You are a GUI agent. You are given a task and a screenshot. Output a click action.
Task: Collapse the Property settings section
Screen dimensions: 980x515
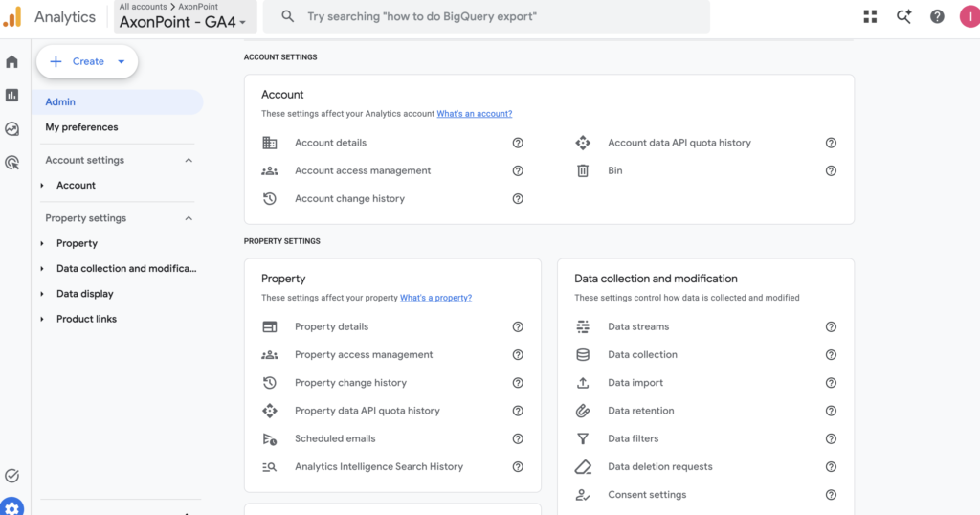click(x=189, y=219)
